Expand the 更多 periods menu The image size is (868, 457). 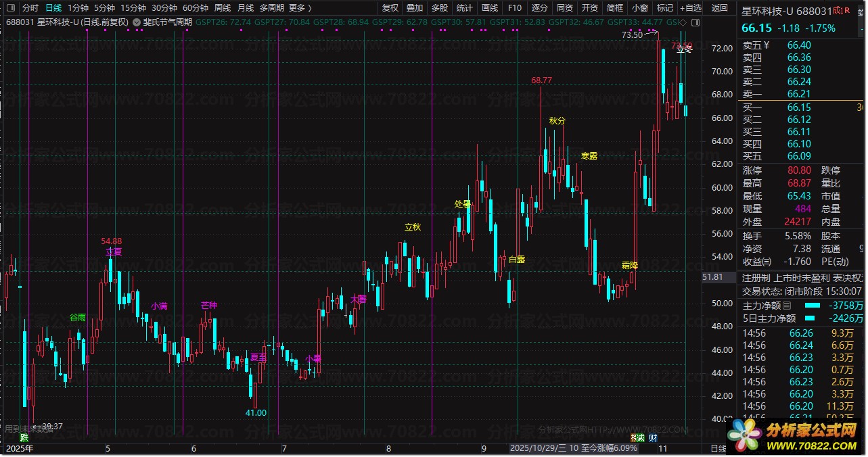300,8
